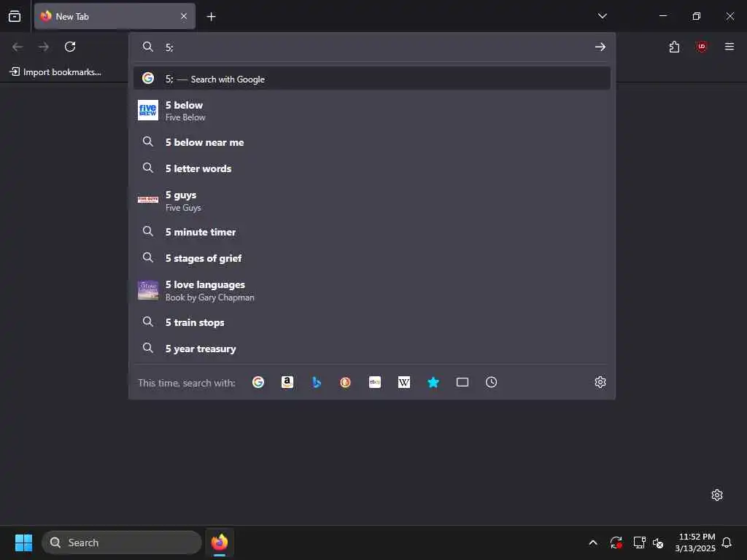Click Firefox icon in taskbar
This screenshot has height=560, width=747.
[220, 542]
